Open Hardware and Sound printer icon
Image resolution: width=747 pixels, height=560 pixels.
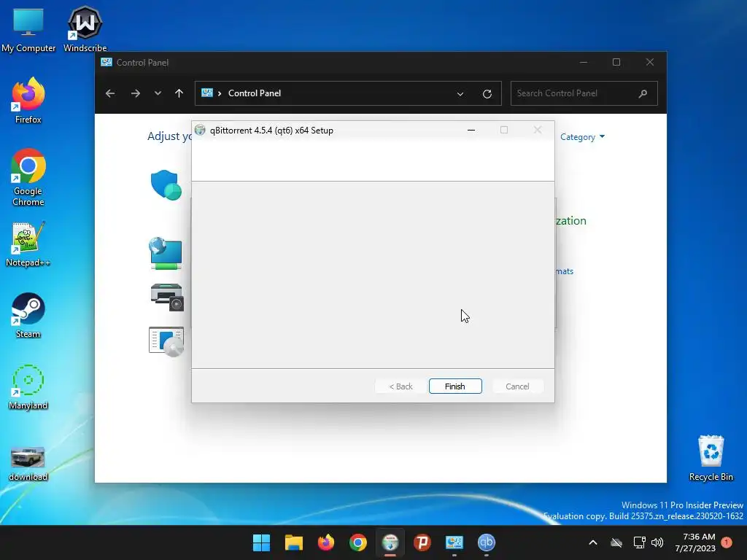click(167, 297)
